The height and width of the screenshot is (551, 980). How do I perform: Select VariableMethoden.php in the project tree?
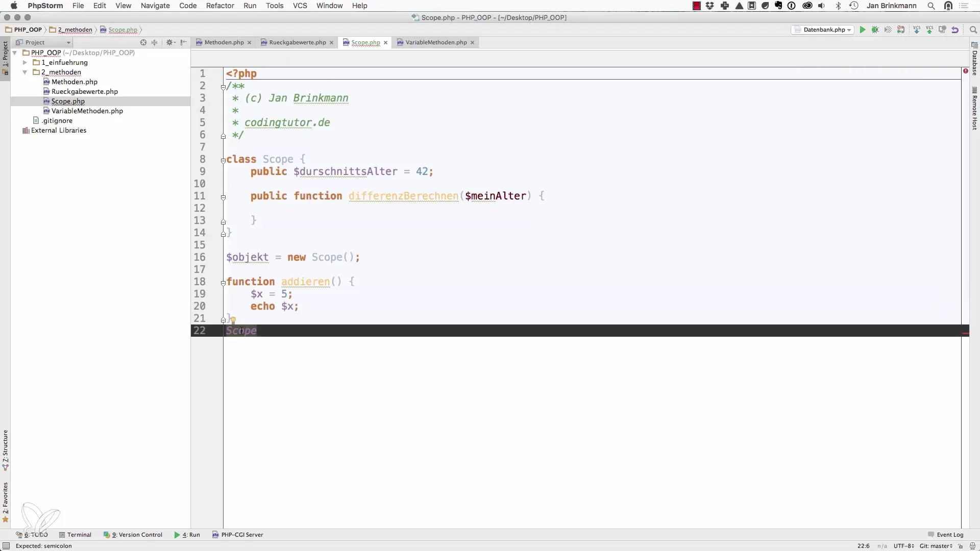(x=87, y=111)
